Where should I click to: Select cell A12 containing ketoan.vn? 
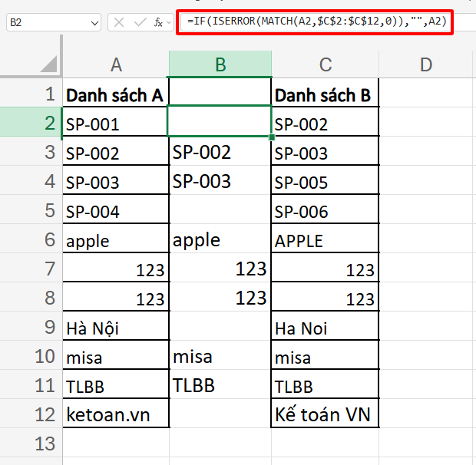pyautogui.click(x=116, y=414)
